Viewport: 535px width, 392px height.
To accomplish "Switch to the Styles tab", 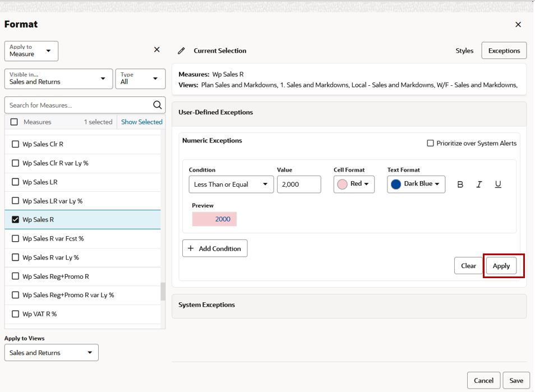I will coord(464,51).
